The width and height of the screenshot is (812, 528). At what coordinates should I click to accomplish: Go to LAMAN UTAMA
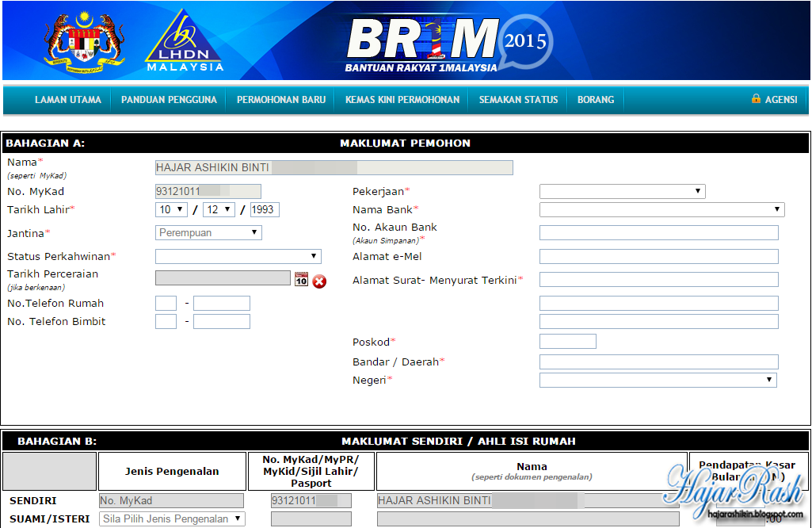(68, 99)
